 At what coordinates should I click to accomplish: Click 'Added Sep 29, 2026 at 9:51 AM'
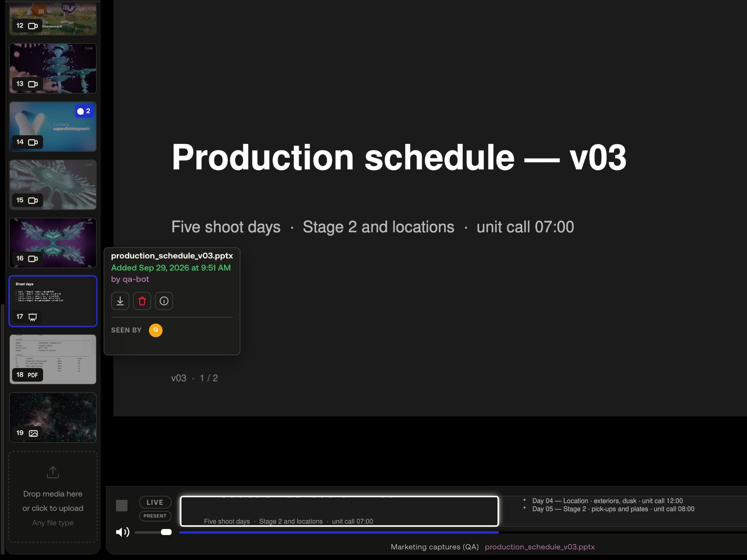point(171,268)
